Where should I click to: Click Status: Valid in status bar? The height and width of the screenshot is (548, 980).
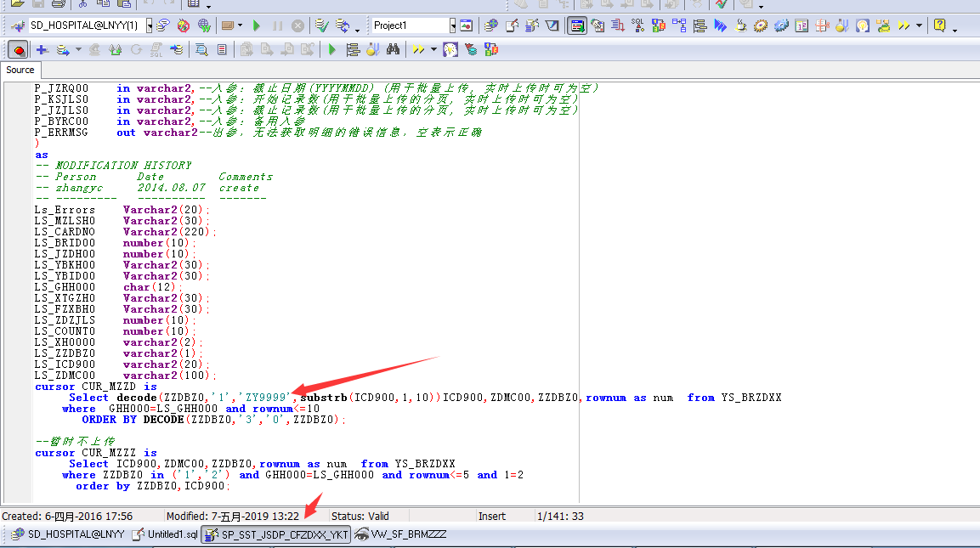(x=360, y=516)
